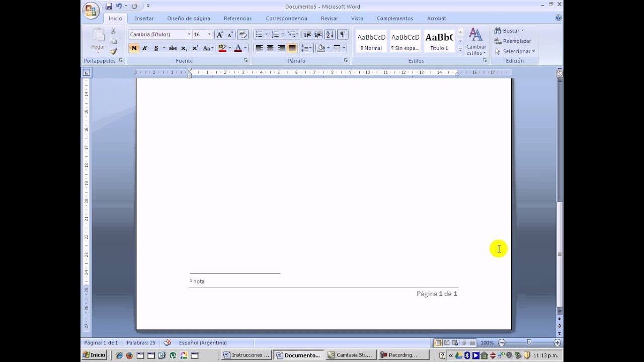The width and height of the screenshot is (644, 362).
Task: Click the Copy icon in Portapapeles
Action: pos(114,41)
